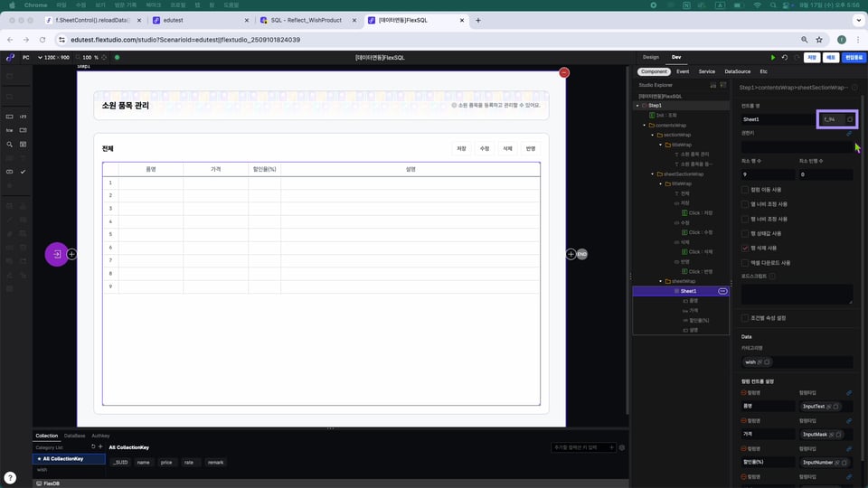Collapse the sectionWrap folder

click(x=653, y=135)
